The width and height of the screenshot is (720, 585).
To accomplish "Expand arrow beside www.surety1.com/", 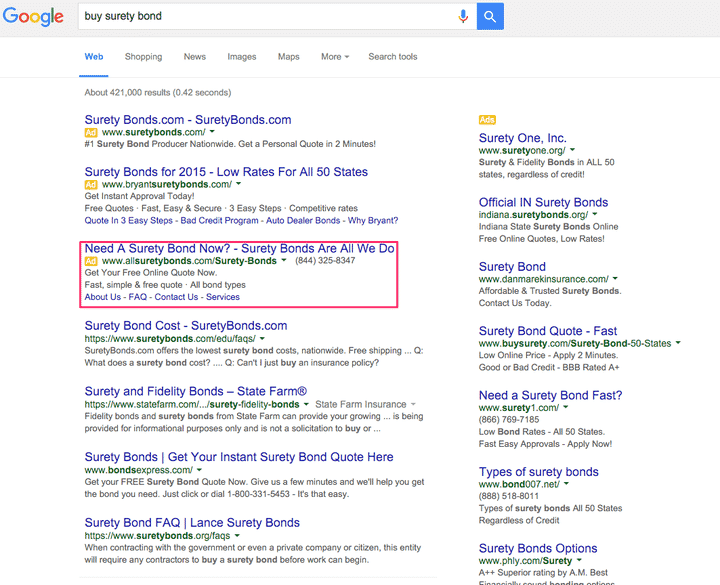I will pyautogui.click(x=566, y=407).
